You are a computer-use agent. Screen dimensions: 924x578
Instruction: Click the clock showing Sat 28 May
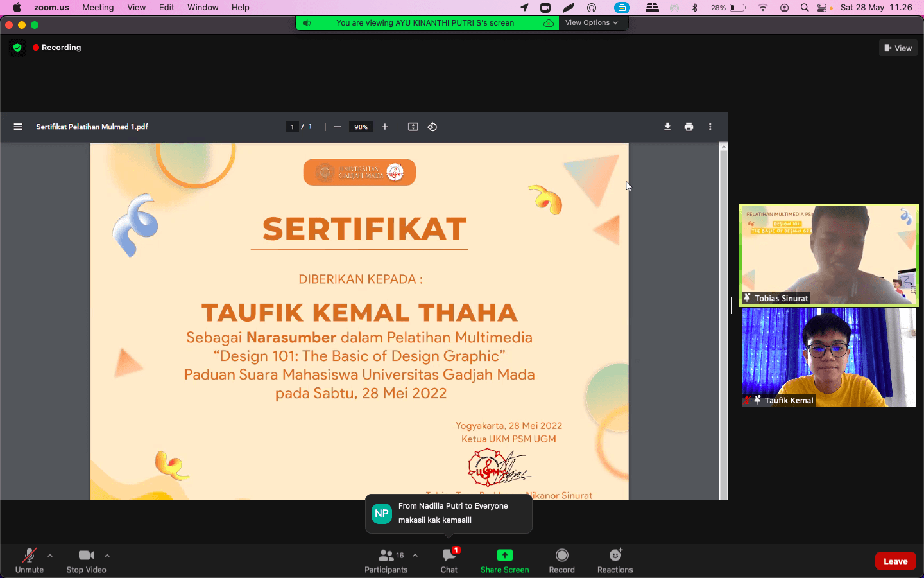(876, 8)
